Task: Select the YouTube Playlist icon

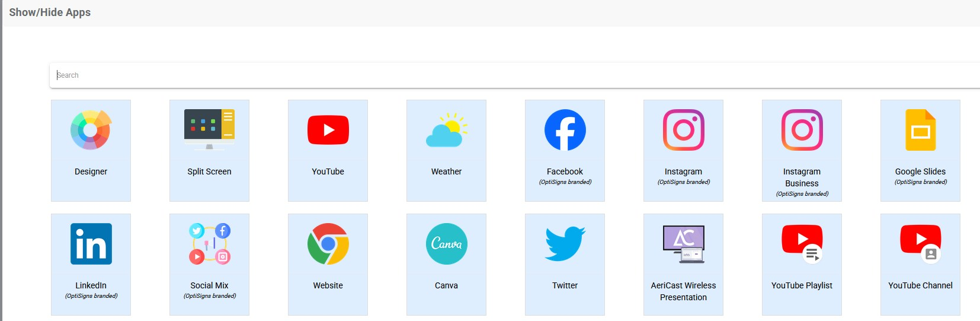Action: point(802,244)
